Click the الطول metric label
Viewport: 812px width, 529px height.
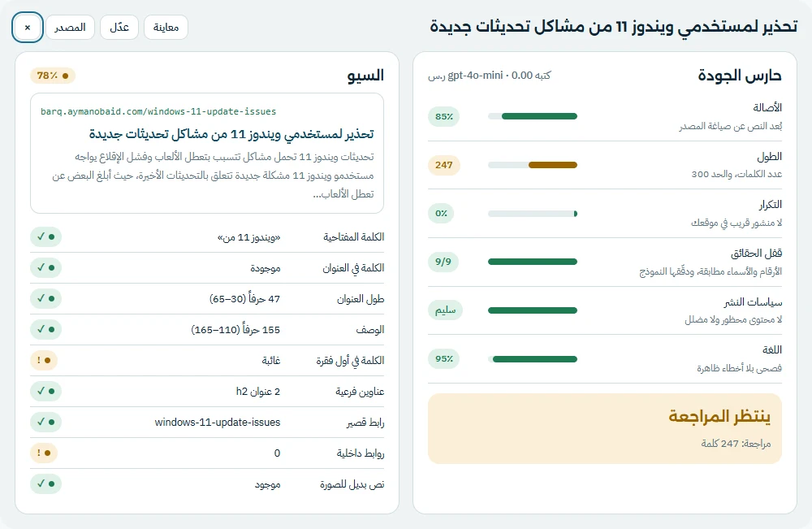pyautogui.click(x=769, y=156)
